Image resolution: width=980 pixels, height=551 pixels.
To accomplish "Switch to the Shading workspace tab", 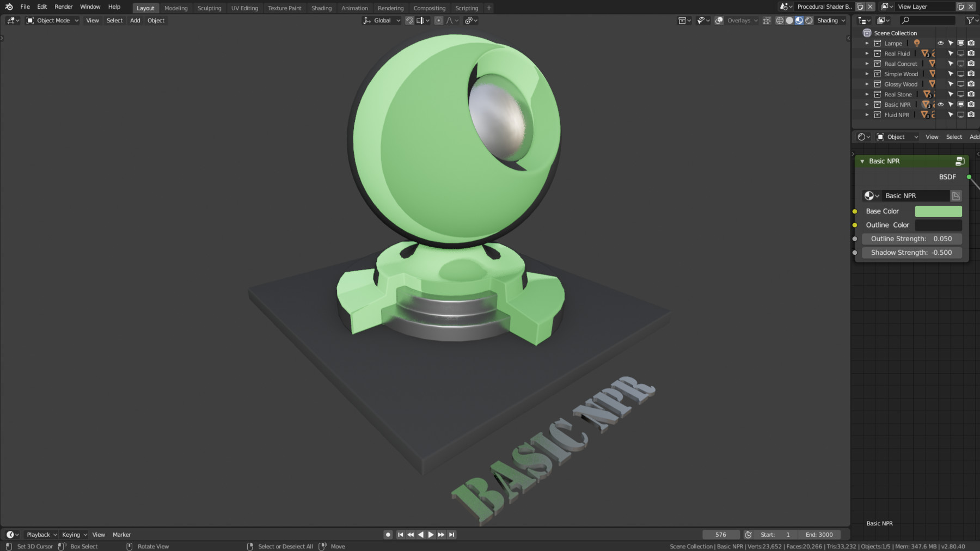I will coord(321,8).
